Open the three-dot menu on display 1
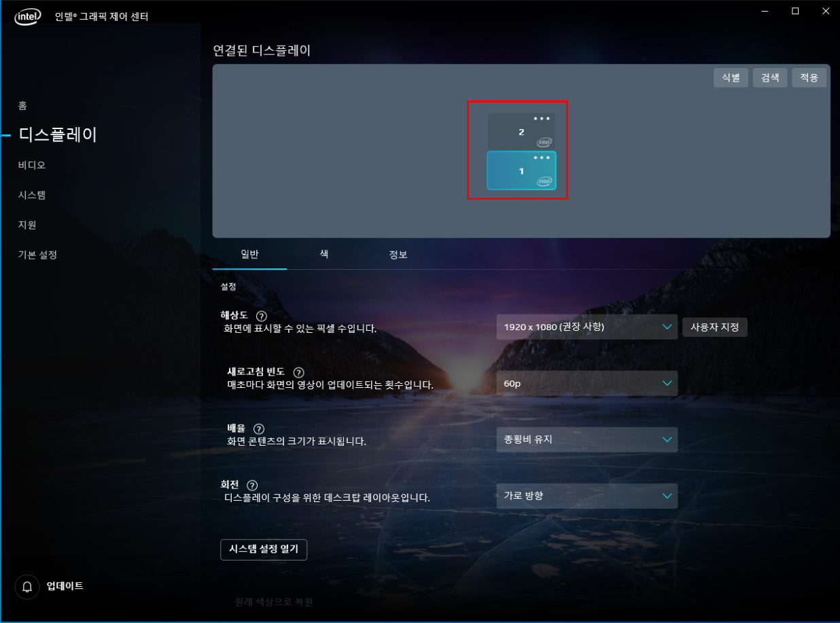Viewport: 840px width, 623px height. tap(541, 158)
